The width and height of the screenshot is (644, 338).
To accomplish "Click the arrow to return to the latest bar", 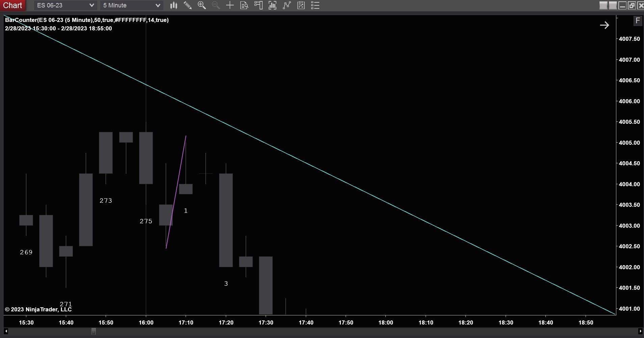I will 605,25.
